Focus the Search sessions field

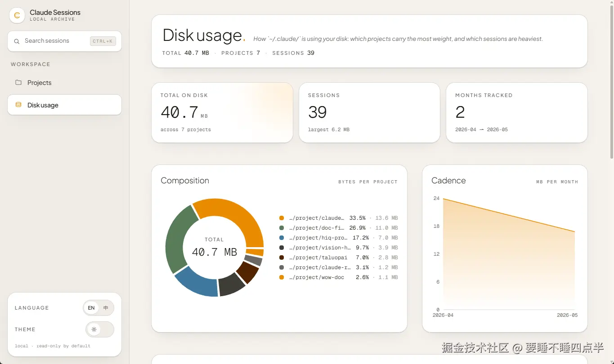(65, 41)
